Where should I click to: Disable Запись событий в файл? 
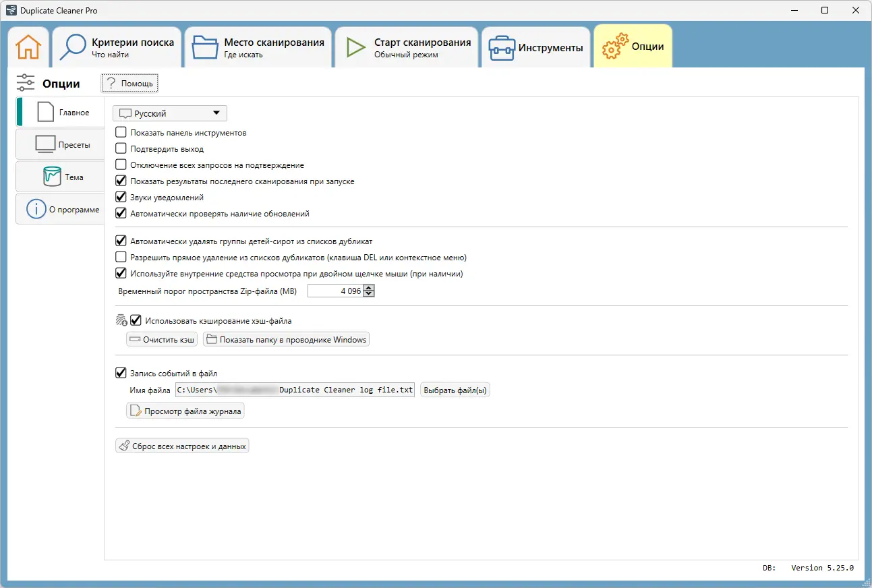click(121, 373)
